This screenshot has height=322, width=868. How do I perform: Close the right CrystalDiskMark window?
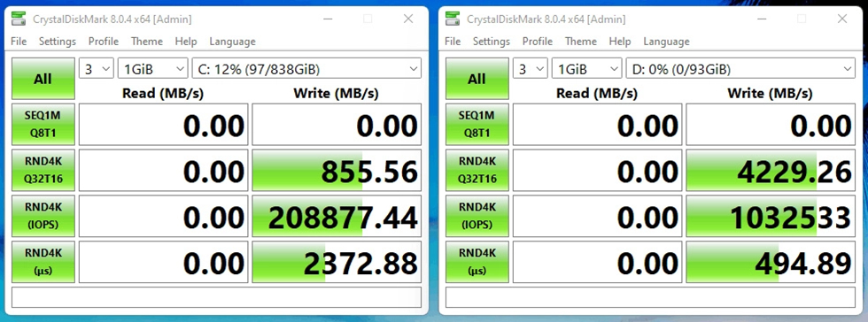(842, 19)
